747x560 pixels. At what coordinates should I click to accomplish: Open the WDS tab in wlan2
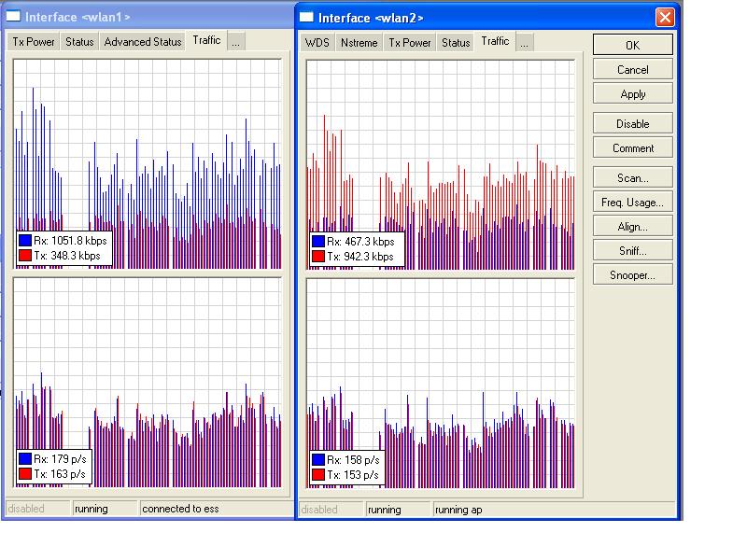(x=317, y=43)
